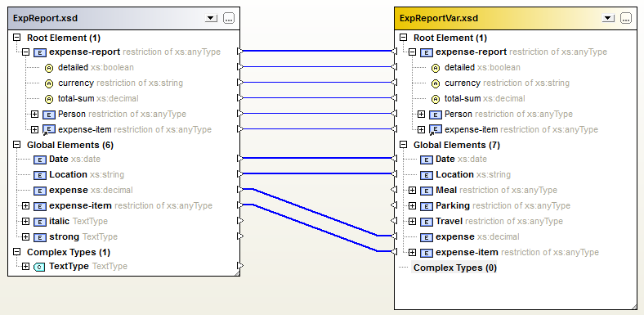Click expense-report element icon in ExpReport.xsd

(40, 52)
